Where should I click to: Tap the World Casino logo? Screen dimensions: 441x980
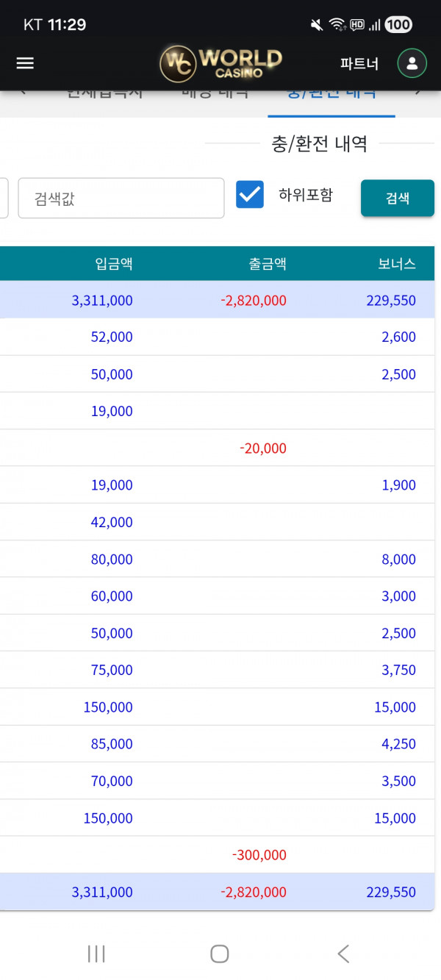220,63
